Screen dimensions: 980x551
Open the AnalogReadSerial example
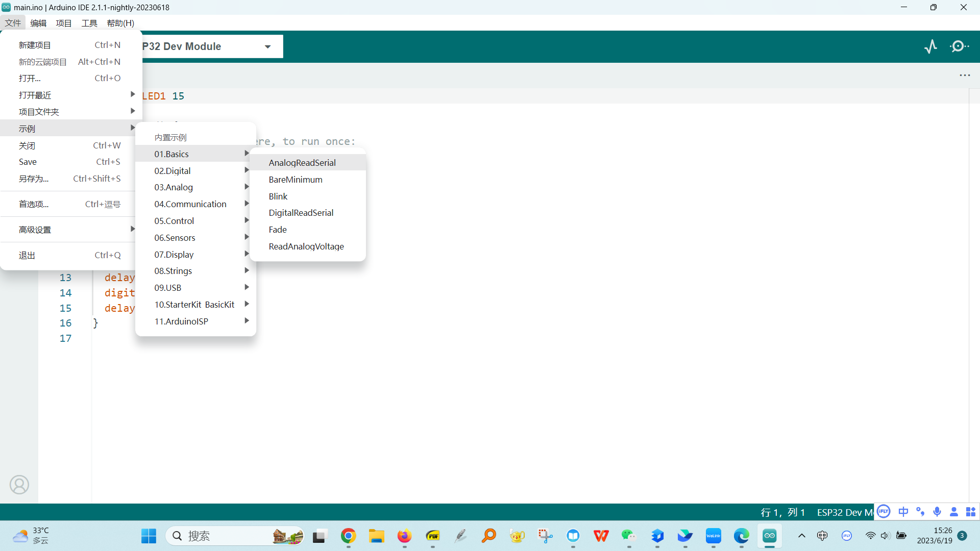coord(308,163)
